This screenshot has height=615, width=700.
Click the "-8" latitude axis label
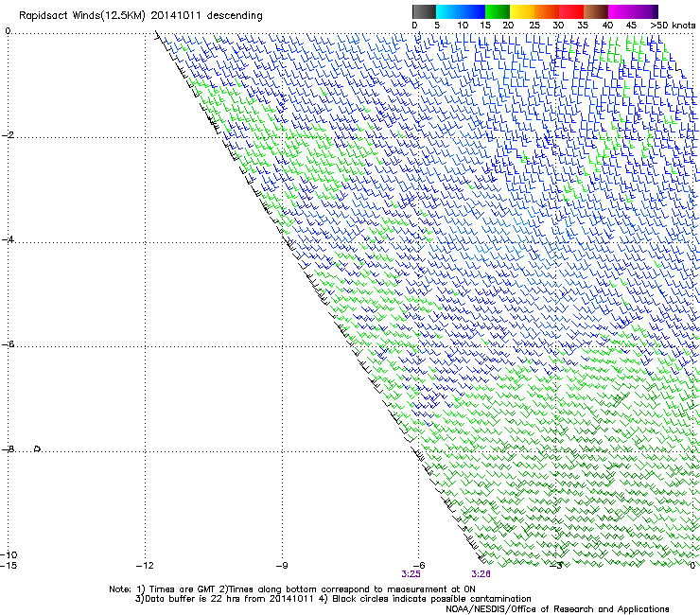(8, 449)
